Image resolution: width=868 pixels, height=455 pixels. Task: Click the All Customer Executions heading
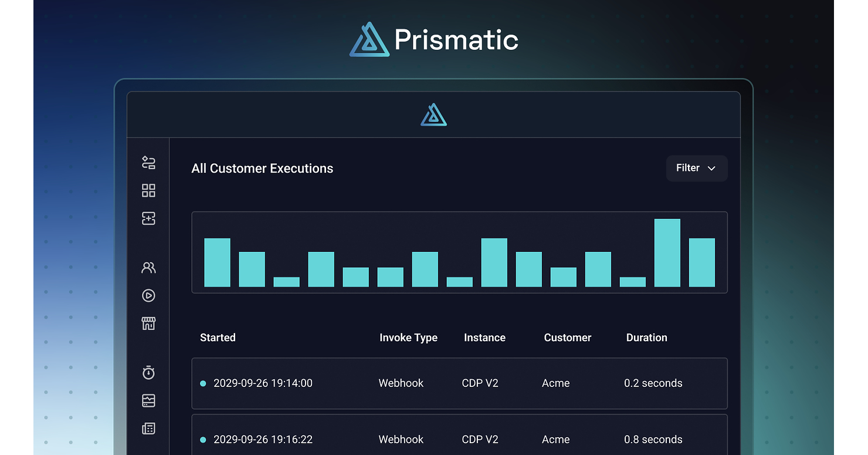coord(262,168)
